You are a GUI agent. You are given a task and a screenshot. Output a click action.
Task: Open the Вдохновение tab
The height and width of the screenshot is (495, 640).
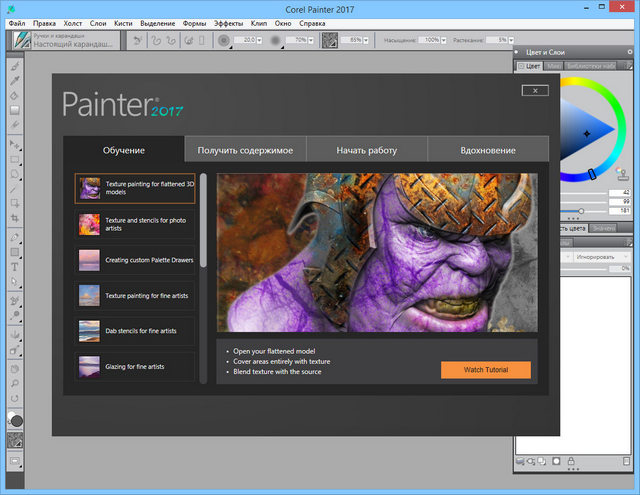click(488, 150)
